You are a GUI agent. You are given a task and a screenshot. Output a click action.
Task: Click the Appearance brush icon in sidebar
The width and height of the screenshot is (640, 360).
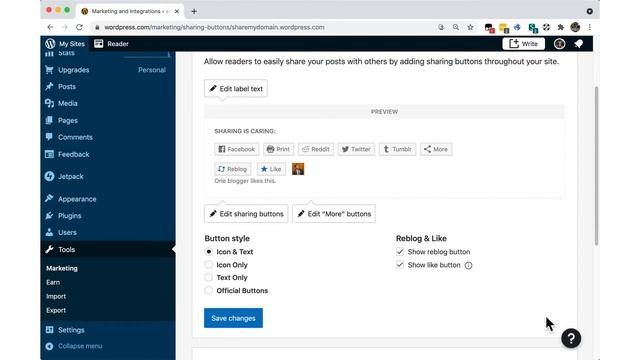[x=49, y=199]
